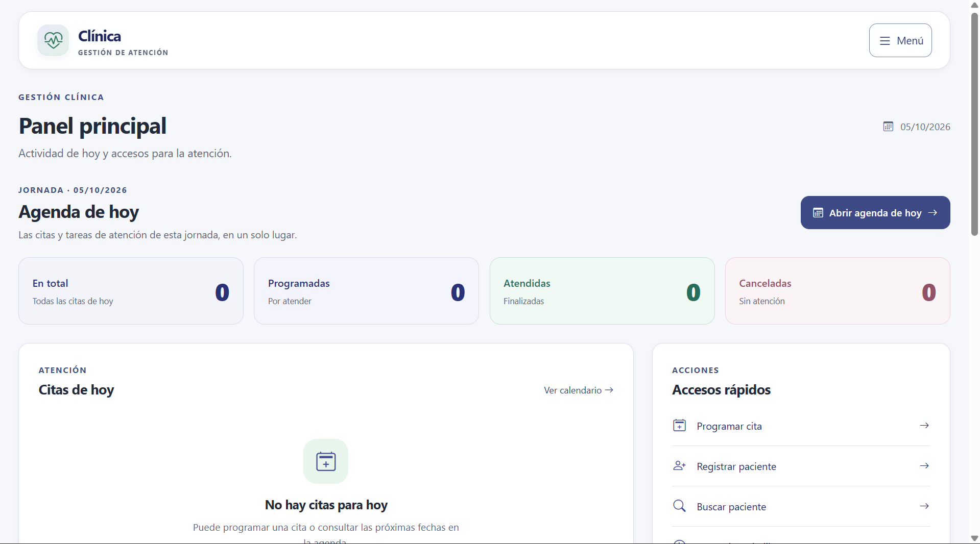The image size is (980, 544).
Task: Click the empty-state calendar icon above No hay citas
Action: 326,461
